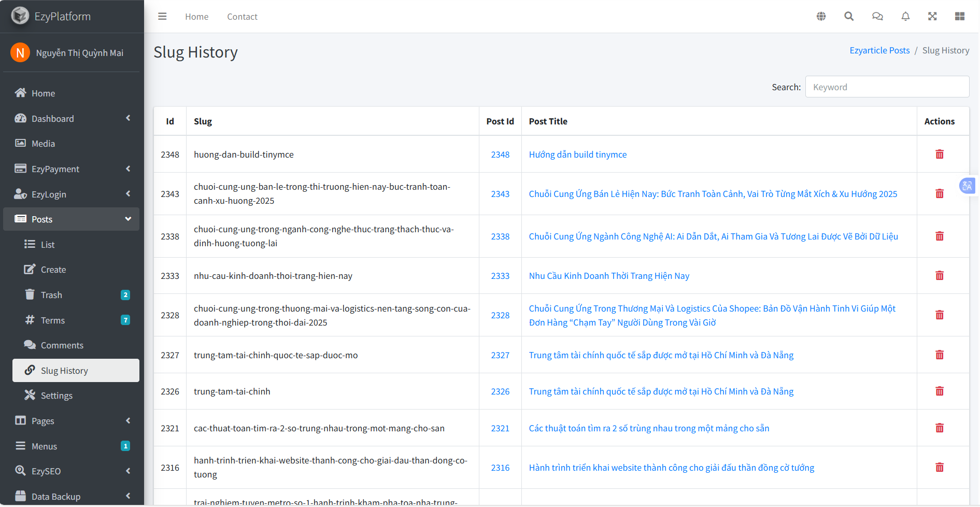Screen dimensions: 980x507
Task: Open Trash showing 2 items
Action: point(52,294)
